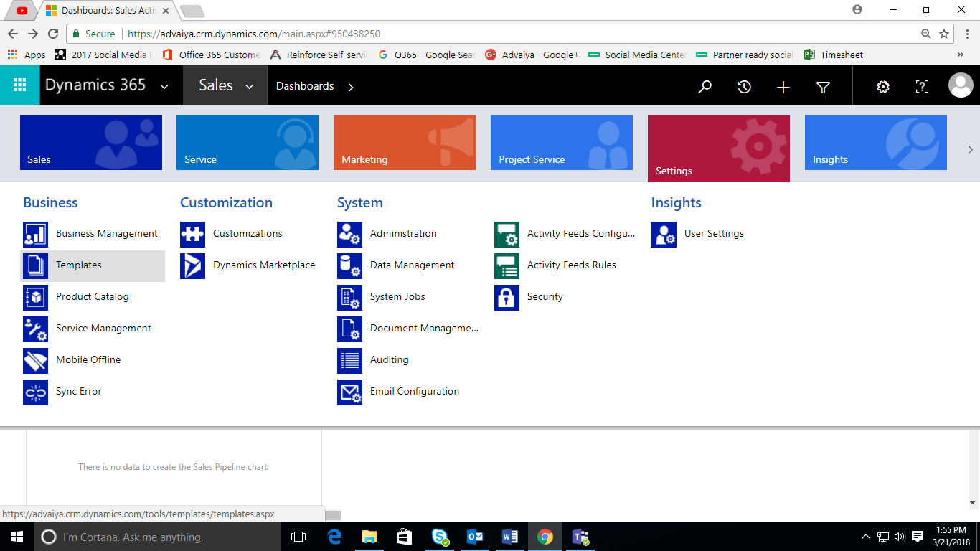Click the Customizations puzzle icon
This screenshot has height=551, width=980.
(x=192, y=235)
